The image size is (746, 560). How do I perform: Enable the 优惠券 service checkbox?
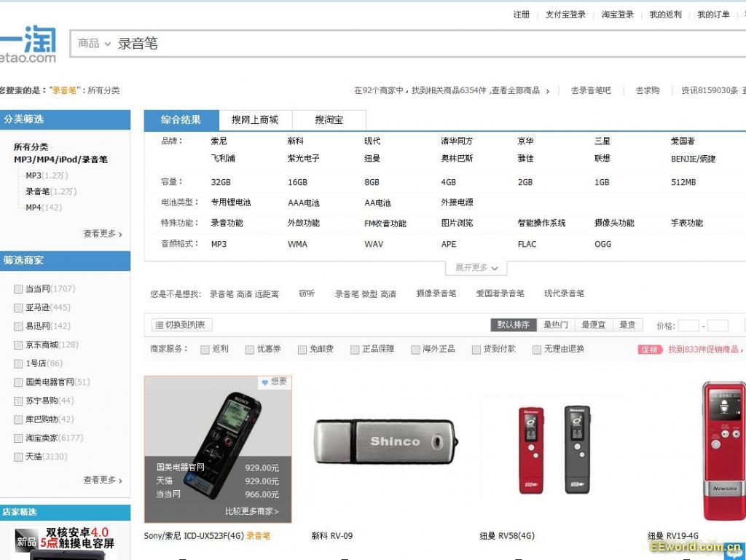250,350
